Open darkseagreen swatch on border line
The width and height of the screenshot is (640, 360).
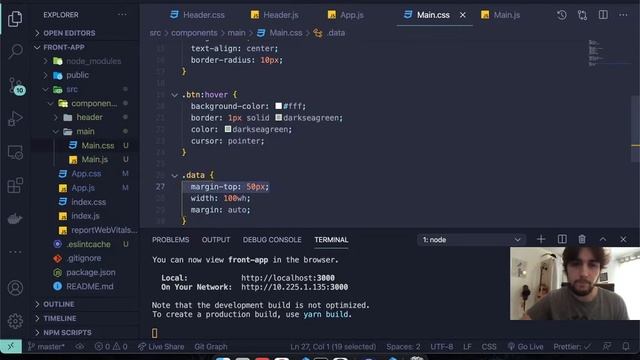tap(278, 118)
